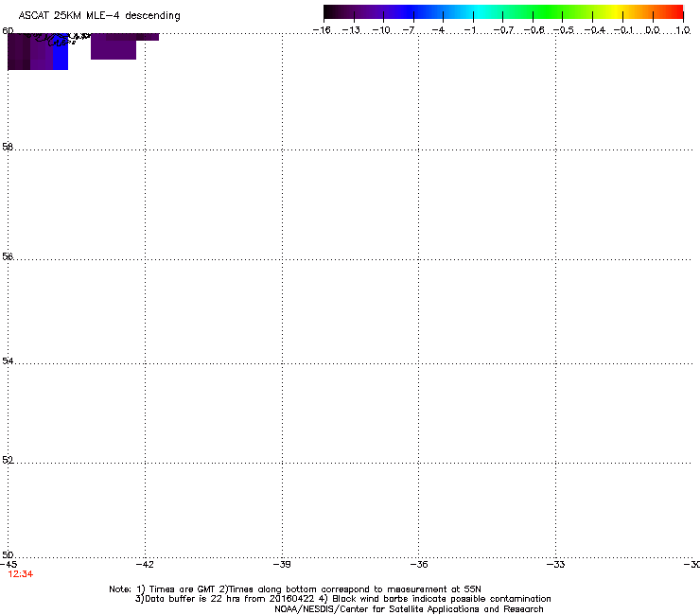
Task: Click the -10 color scale label
Action: [x=381, y=30]
